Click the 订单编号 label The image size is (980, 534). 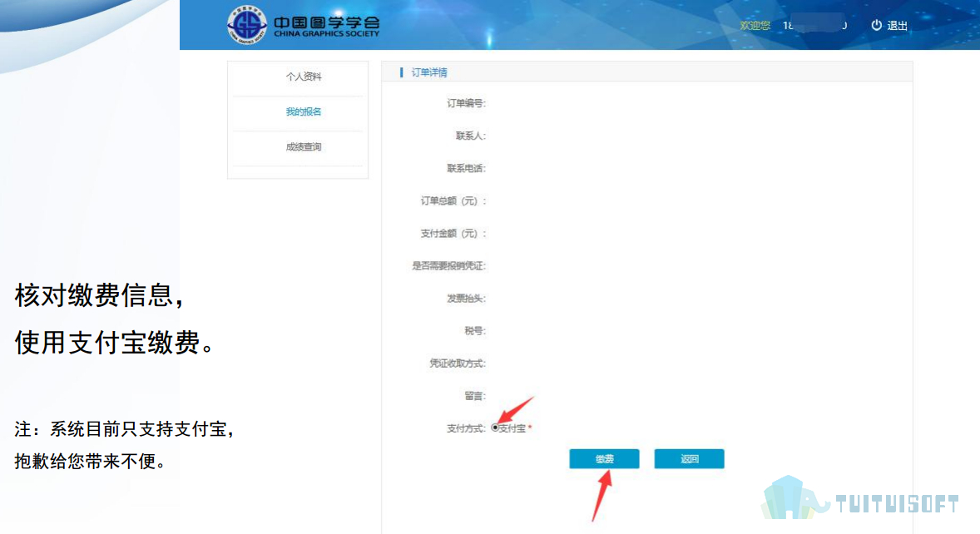466,103
